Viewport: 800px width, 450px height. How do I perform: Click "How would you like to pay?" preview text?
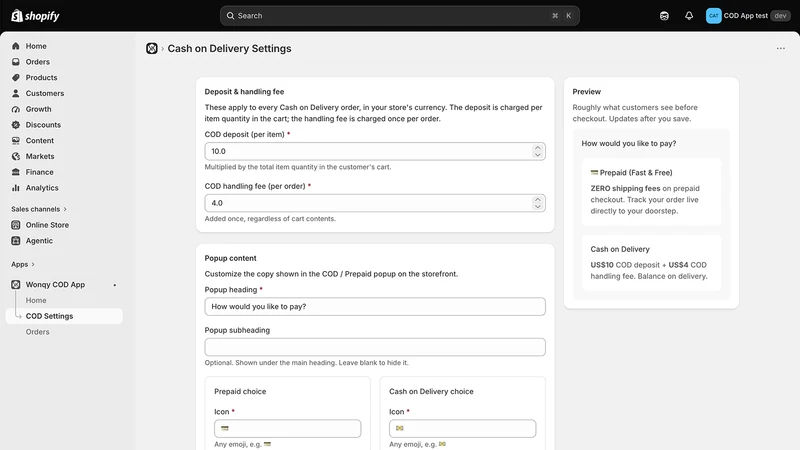pos(629,143)
